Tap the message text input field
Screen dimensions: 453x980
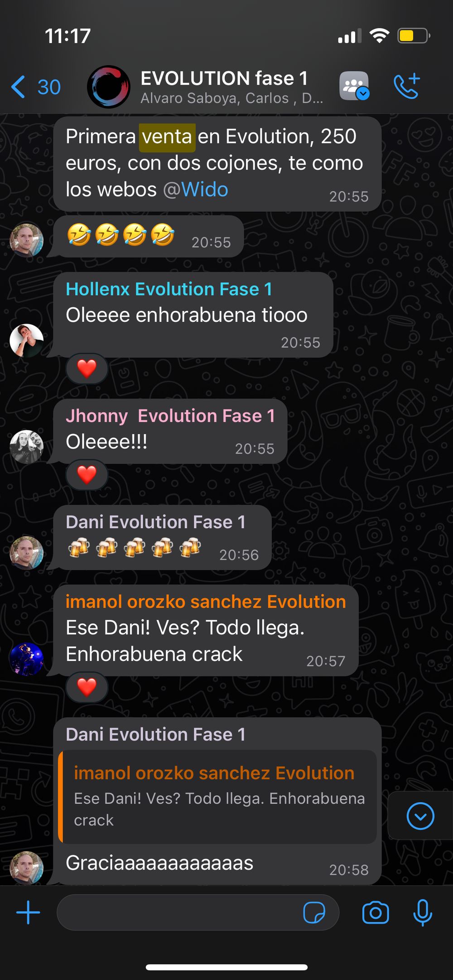(x=198, y=912)
